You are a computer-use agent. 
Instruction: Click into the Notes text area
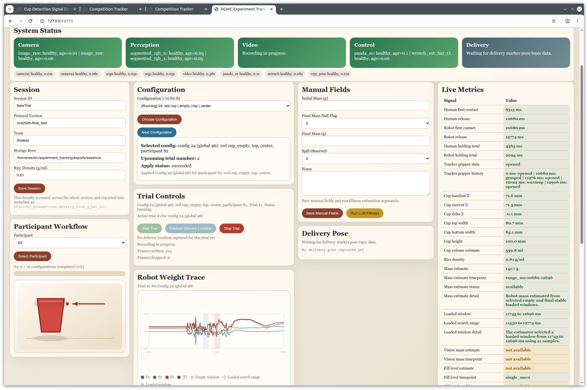(366, 183)
